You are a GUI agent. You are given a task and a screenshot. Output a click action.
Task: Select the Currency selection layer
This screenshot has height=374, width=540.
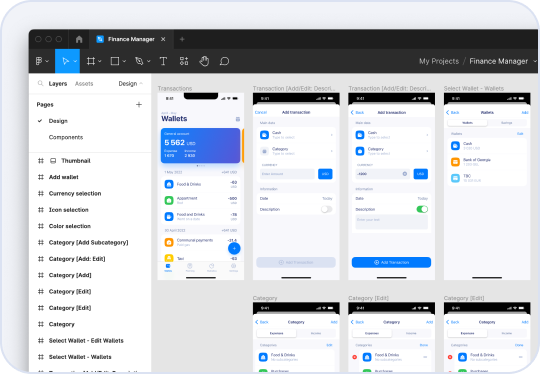pyautogui.click(x=75, y=193)
